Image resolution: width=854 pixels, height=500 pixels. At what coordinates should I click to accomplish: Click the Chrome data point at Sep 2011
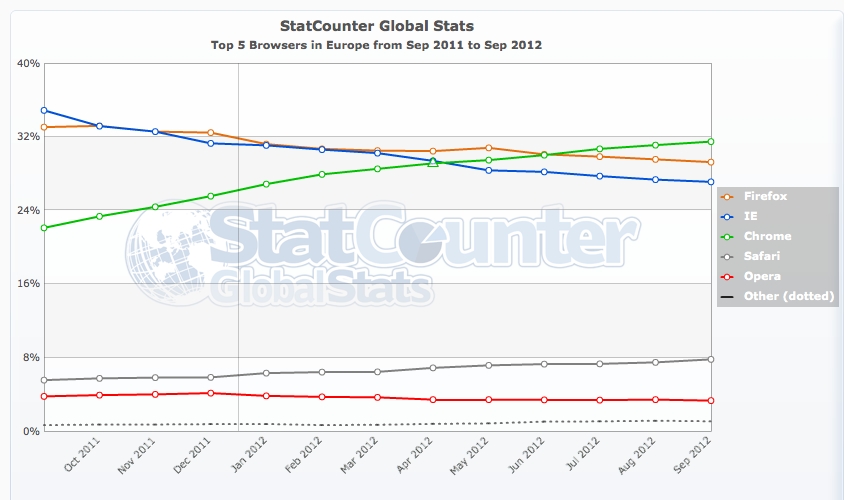click(43, 228)
